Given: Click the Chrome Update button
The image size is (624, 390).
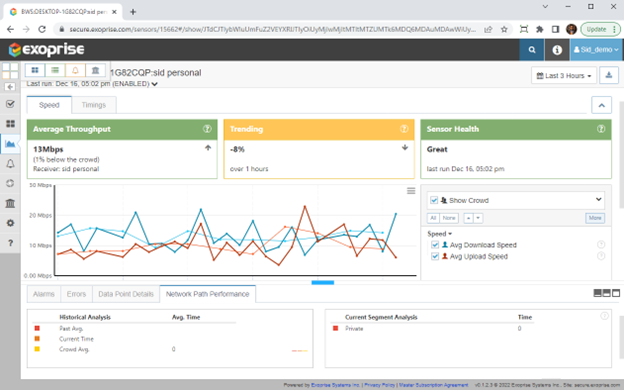Looking at the screenshot, I should pyautogui.click(x=601, y=29).
